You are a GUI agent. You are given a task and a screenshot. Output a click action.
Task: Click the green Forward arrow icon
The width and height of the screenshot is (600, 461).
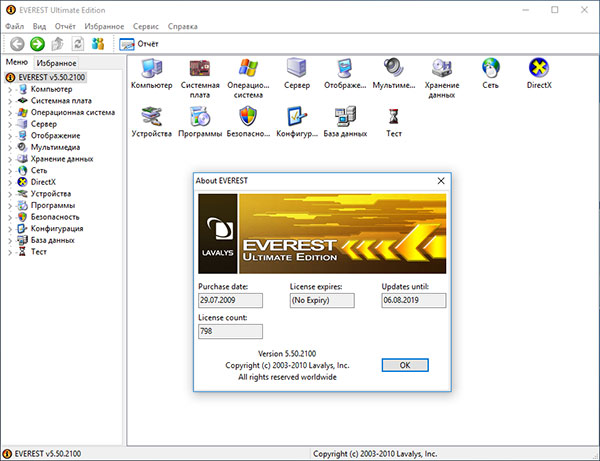[x=38, y=44]
